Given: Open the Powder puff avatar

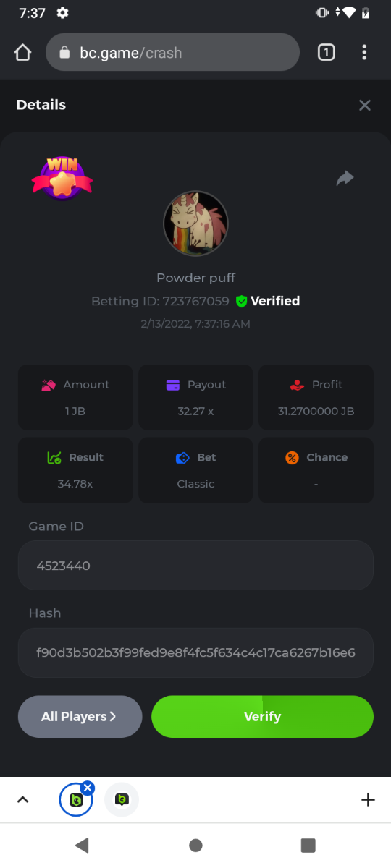Looking at the screenshot, I should tap(195, 224).
